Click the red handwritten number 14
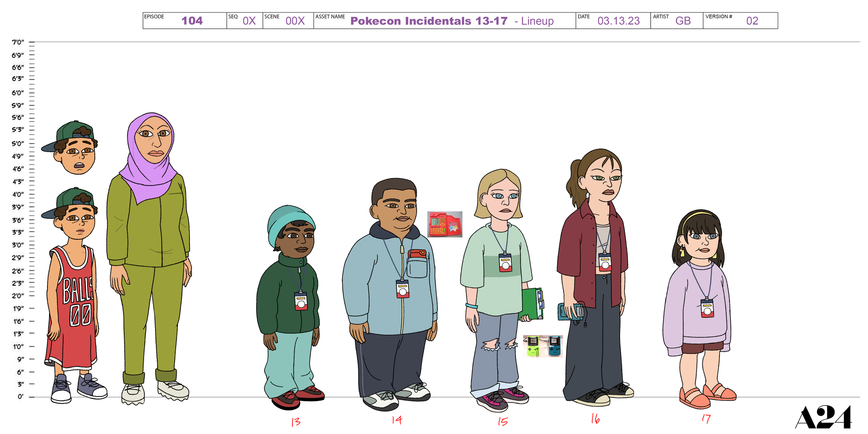The image size is (868, 434). (x=397, y=420)
